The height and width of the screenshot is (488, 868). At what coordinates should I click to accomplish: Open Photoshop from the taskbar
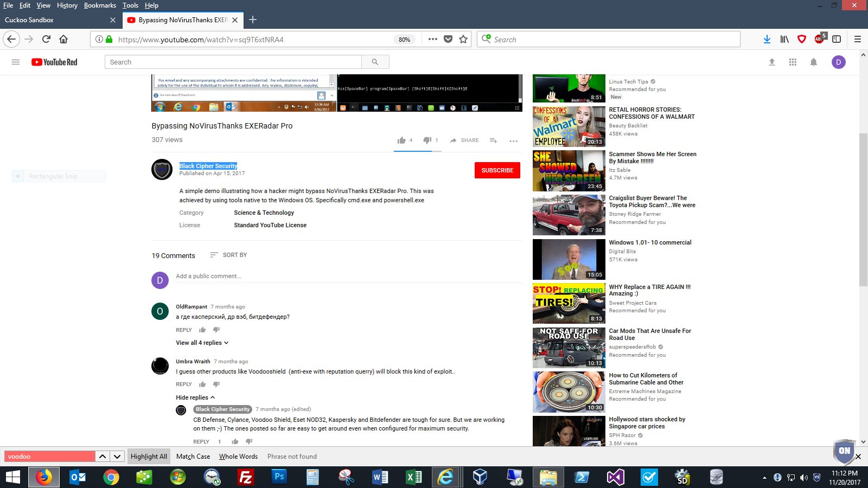click(279, 477)
